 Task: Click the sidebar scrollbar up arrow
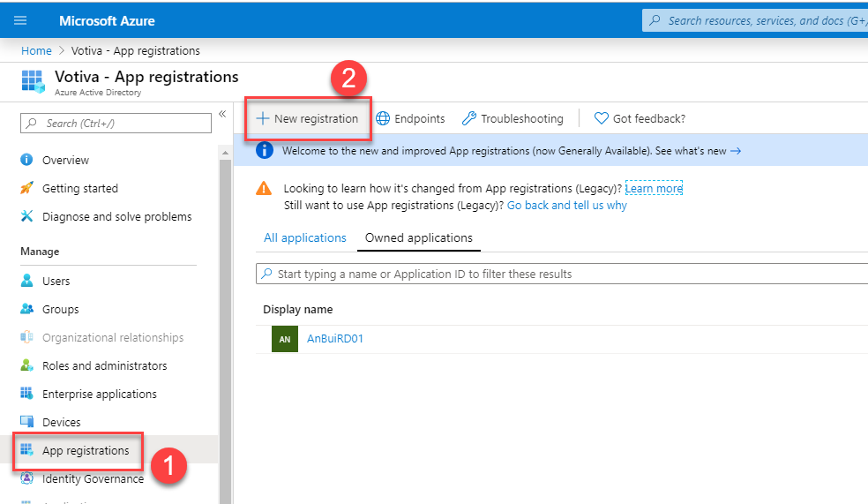coord(225,153)
